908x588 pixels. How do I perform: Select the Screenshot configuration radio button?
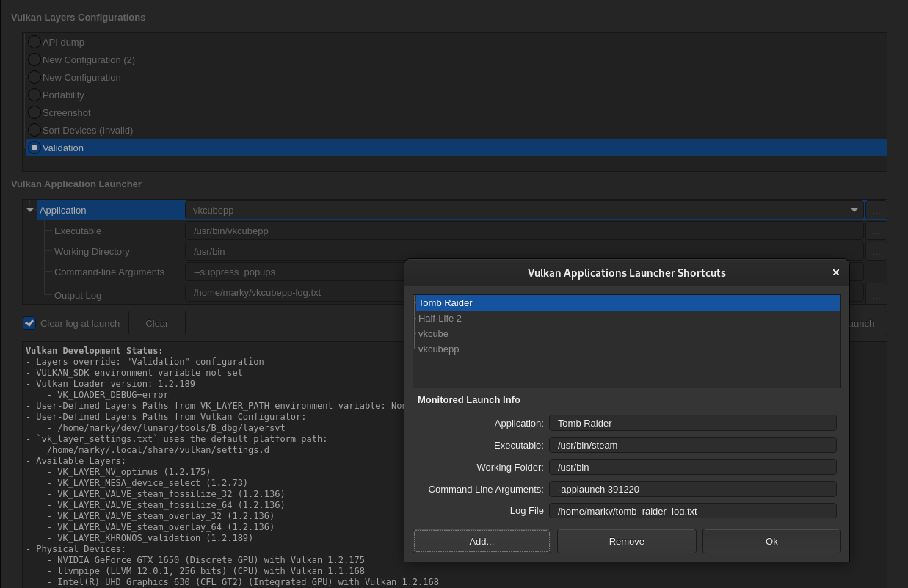tap(34, 112)
